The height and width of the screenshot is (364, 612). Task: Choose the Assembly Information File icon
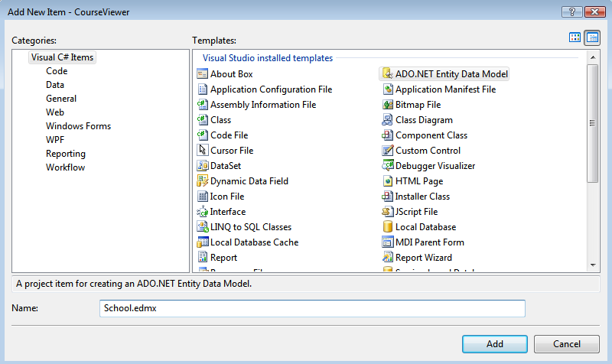coord(202,105)
